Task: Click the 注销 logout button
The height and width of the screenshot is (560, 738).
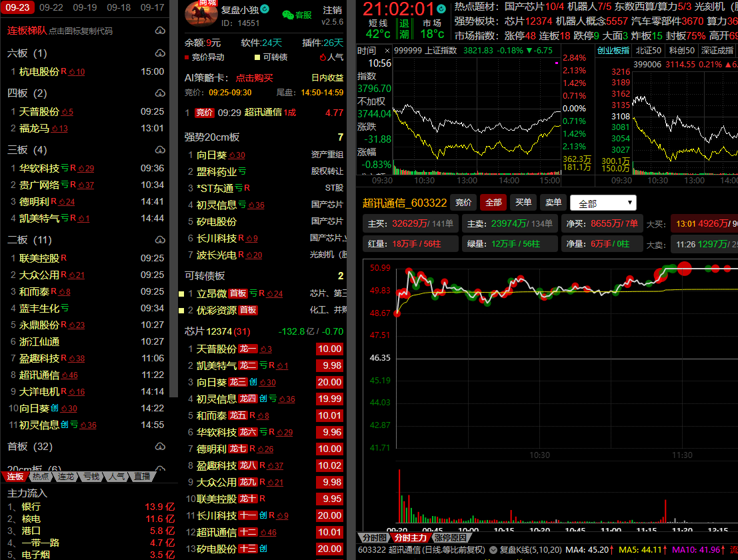Action: click(332, 10)
